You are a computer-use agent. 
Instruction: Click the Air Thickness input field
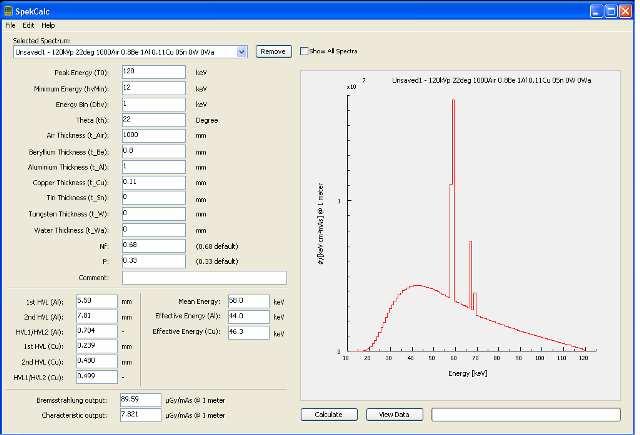tap(154, 135)
